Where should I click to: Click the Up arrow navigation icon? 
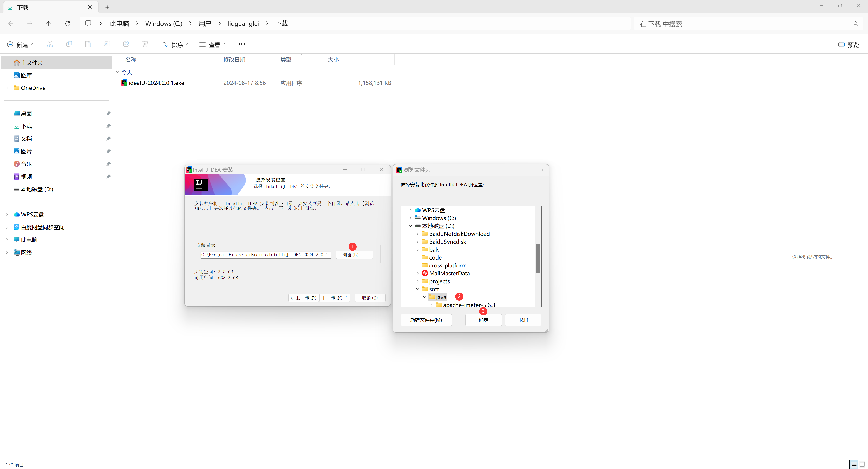(49, 23)
